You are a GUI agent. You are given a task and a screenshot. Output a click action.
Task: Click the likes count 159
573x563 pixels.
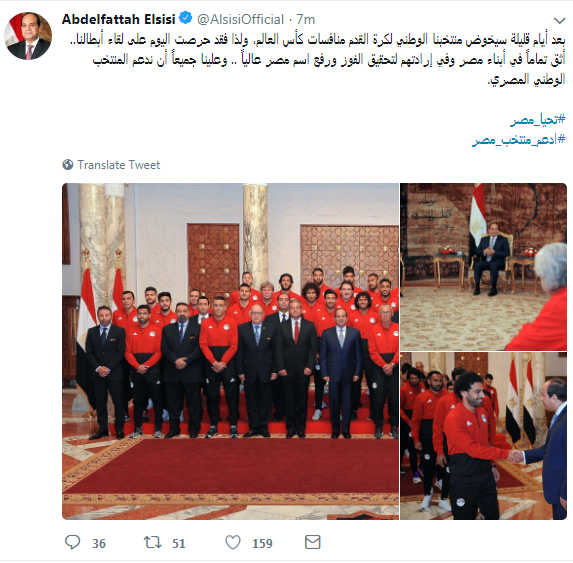click(x=262, y=544)
